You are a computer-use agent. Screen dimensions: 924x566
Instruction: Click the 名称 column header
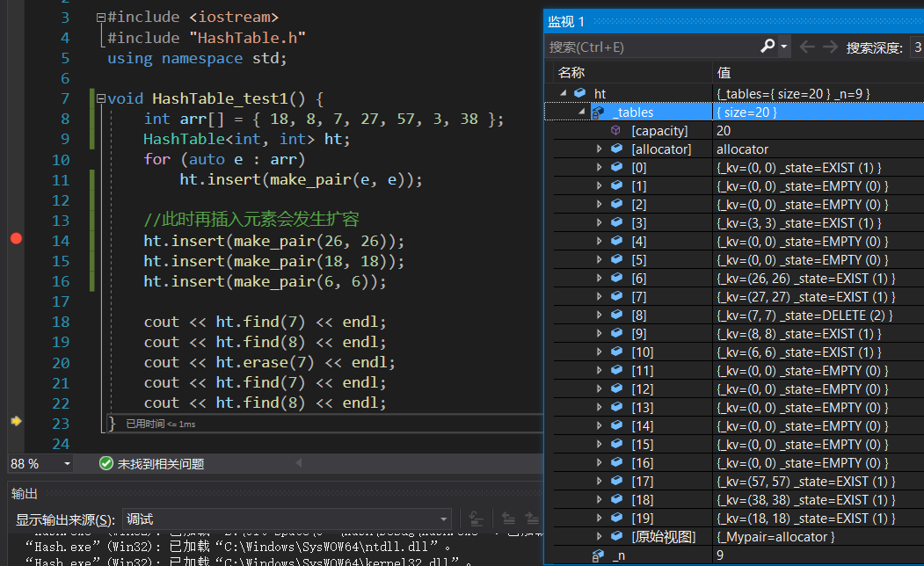(x=571, y=72)
